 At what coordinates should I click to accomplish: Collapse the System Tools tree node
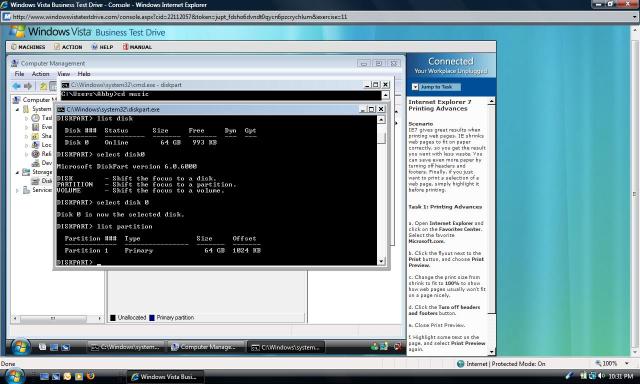click(18, 109)
